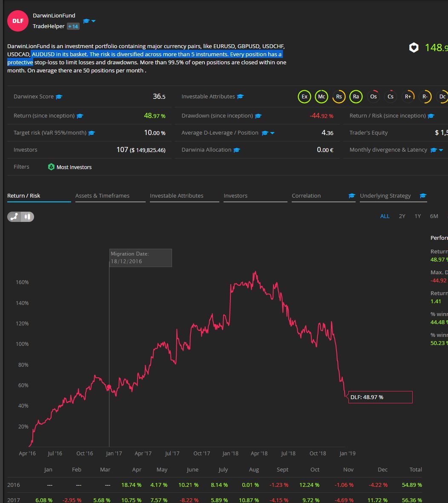This screenshot has width=448, height=503.
Task: Select the Rs attribute circle
Action: coord(339,97)
